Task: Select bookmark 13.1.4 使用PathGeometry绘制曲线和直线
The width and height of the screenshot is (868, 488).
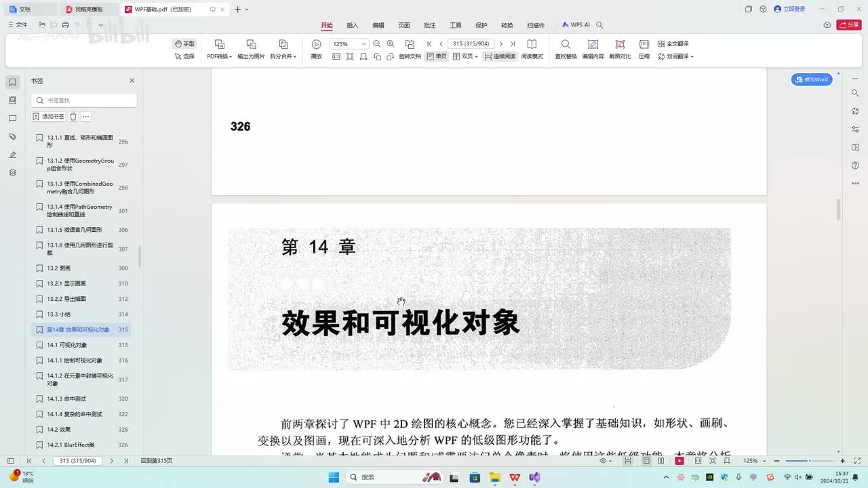Action: pos(82,211)
